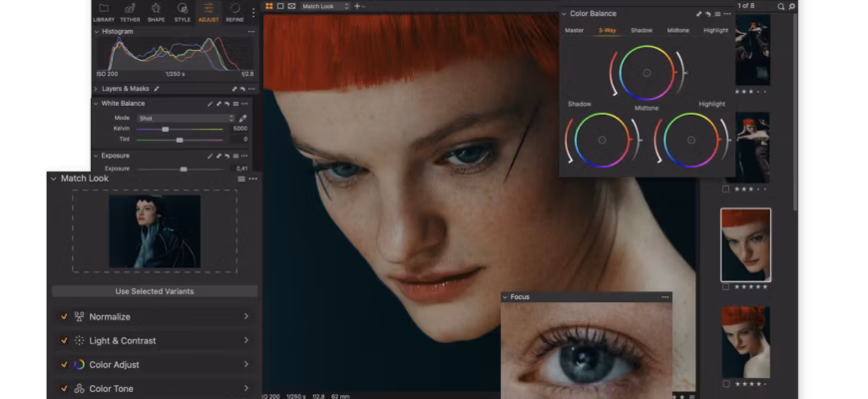Screen dimensions: 868x399
Task: Tick checkbox under selected five-star thumbnail
Action: tap(725, 286)
